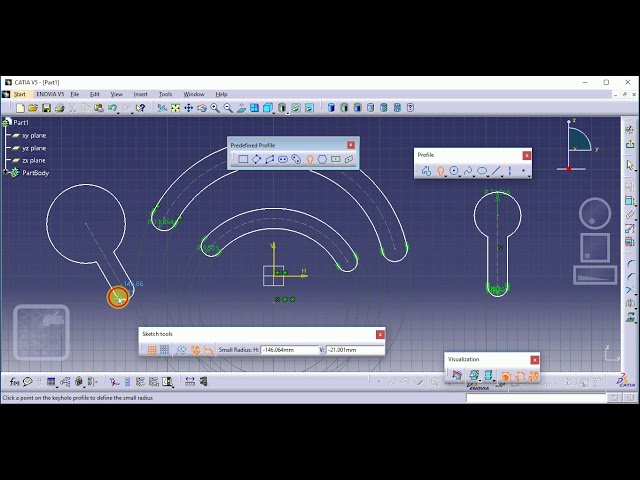Toggle Dimensional Constraints in Sketch tools
640x480 pixels.
pos(208,350)
